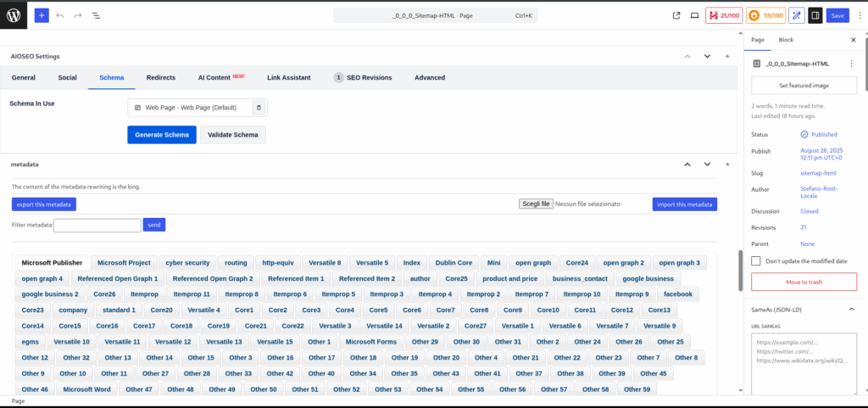The width and height of the screenshot is (868, 408).
Task: Click the URL SAMEAS text area
Action: (x=804, y=364)
